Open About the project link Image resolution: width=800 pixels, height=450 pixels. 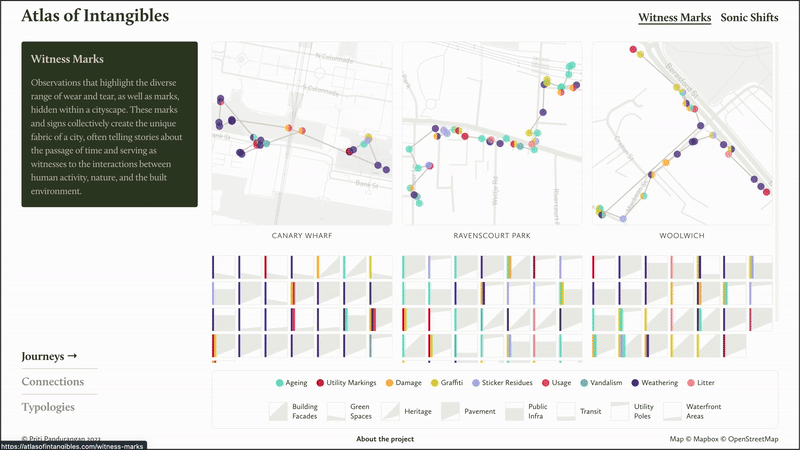[x=385, y=439]
